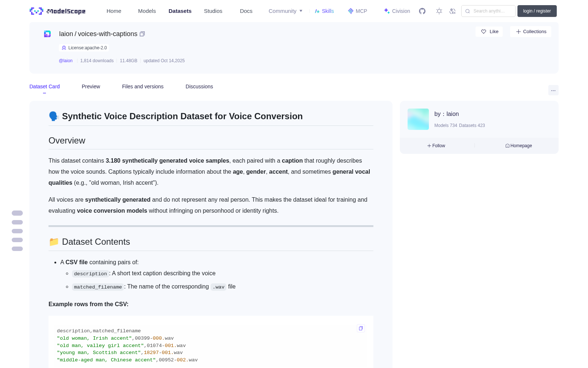The width and height of the screenshot is (588, 368).
Task: Visit laion Homepage link
Action: tap(519, 146)
